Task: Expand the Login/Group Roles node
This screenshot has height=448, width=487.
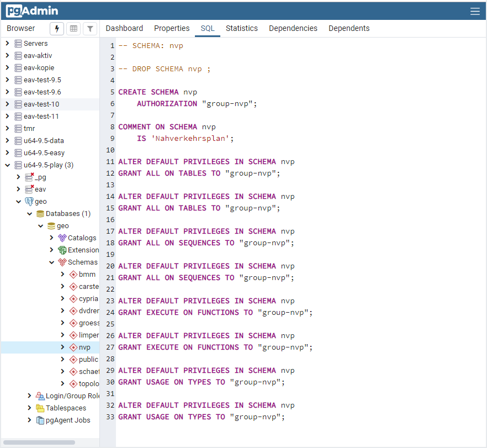Action: pos(29,396)
